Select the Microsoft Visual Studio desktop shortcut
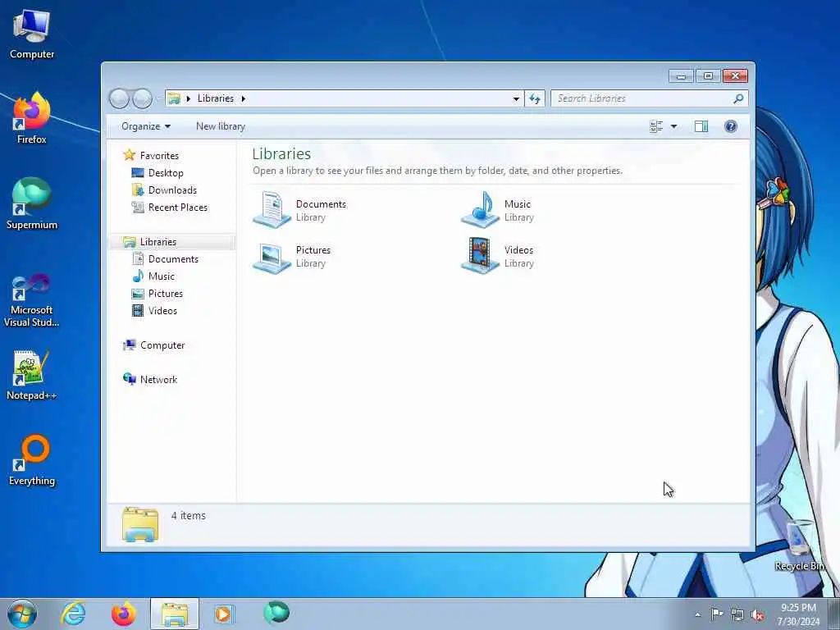This screenshot has width=840, height=630. point(32,300)
